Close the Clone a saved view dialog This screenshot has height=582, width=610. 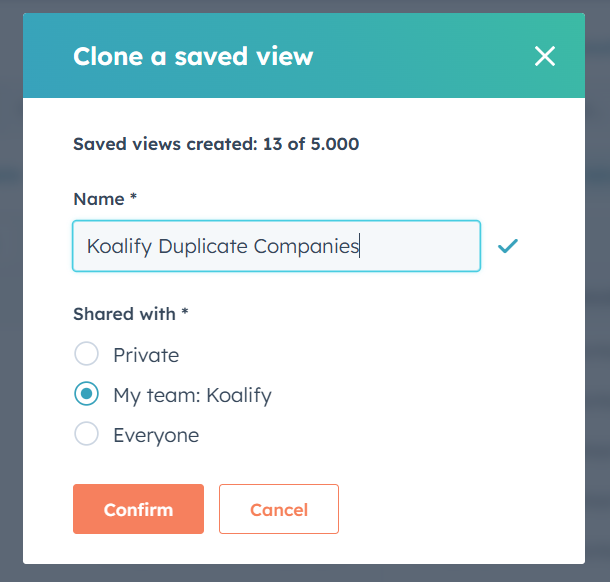[544, 56]
